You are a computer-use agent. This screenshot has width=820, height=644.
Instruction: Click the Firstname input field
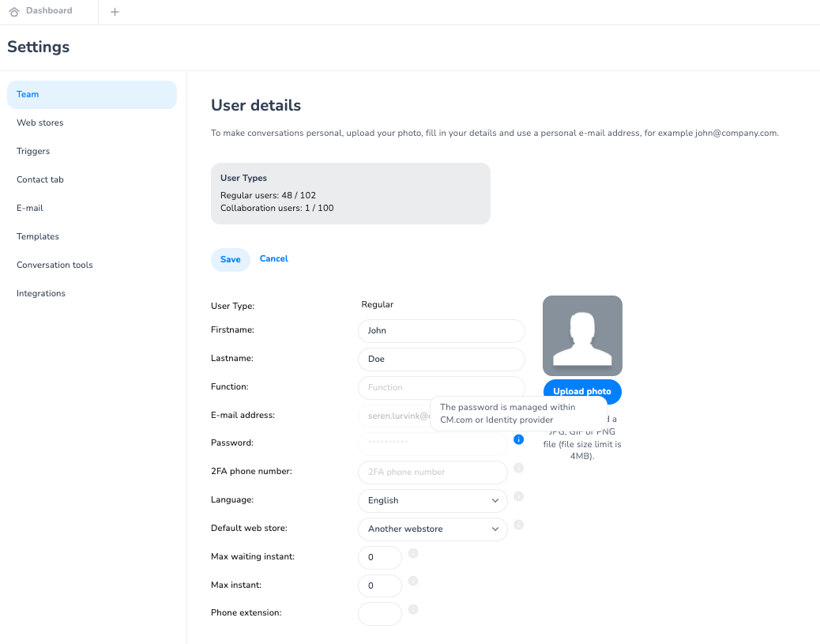click(x=441, y=331)
